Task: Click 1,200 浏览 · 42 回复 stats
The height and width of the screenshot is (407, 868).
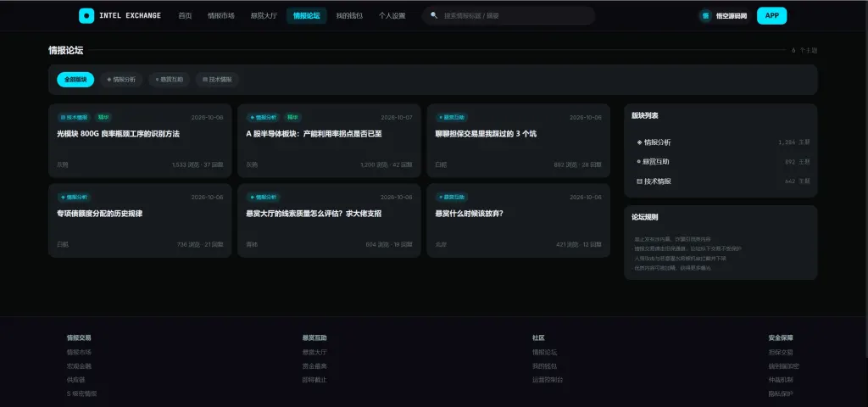Action: [x=387, y=165]
